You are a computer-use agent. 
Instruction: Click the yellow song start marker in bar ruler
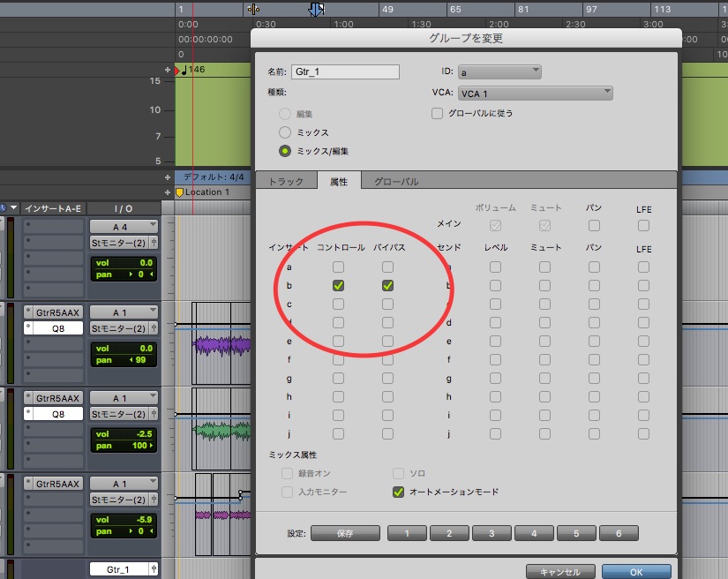(253, 9)
